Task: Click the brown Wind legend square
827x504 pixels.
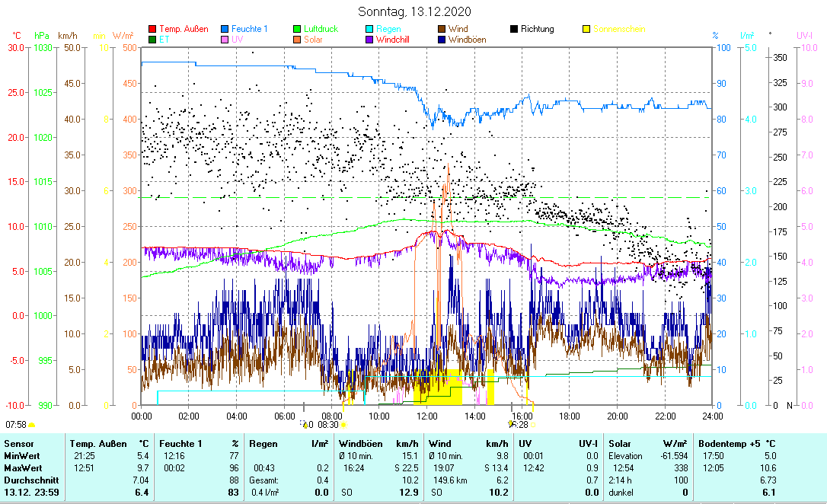Action: pyautogui.click(x=442, y=29)
